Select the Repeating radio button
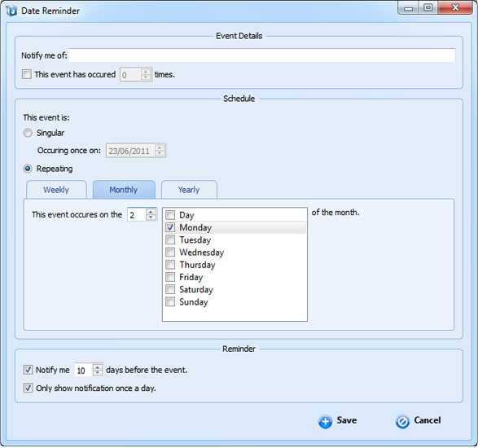The width and height of the screenshot is (478, 448). coord(28,169)
